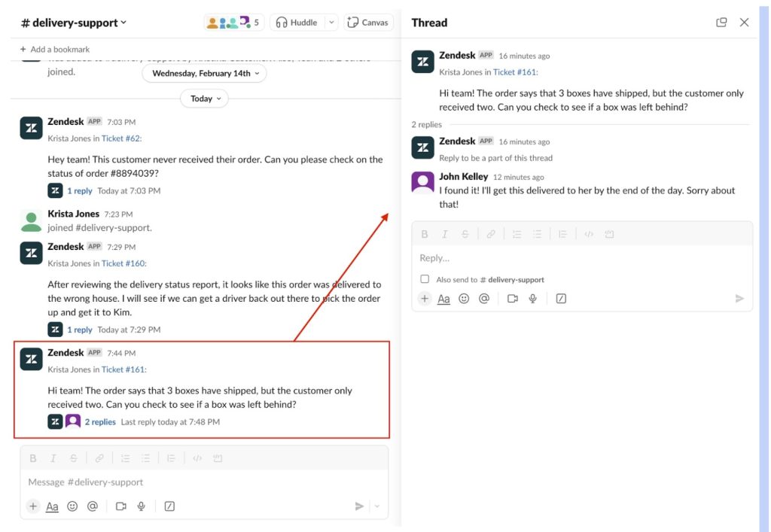
Task: Mention someone with @ in thread composer
Action: [484, 298]
